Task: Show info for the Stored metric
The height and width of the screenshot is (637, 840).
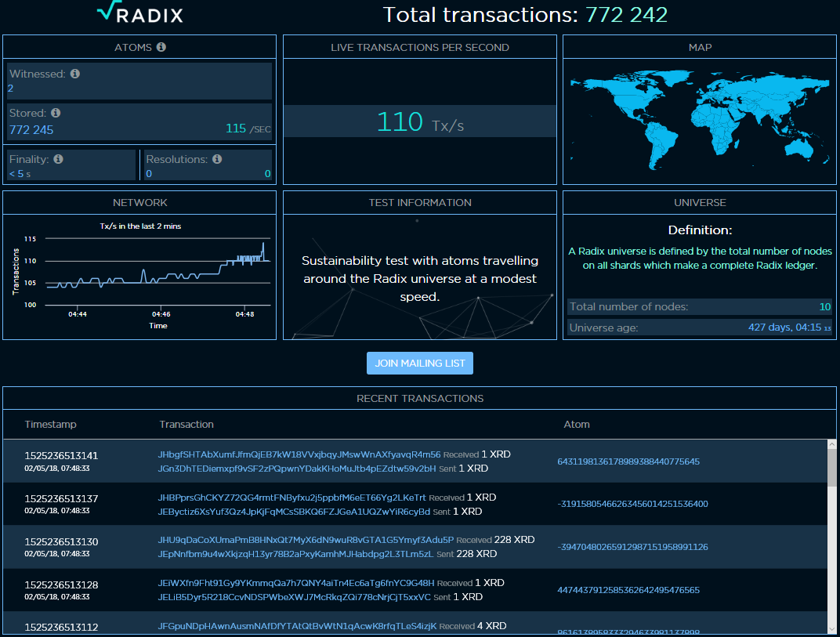Action: [x=56, y=113]
